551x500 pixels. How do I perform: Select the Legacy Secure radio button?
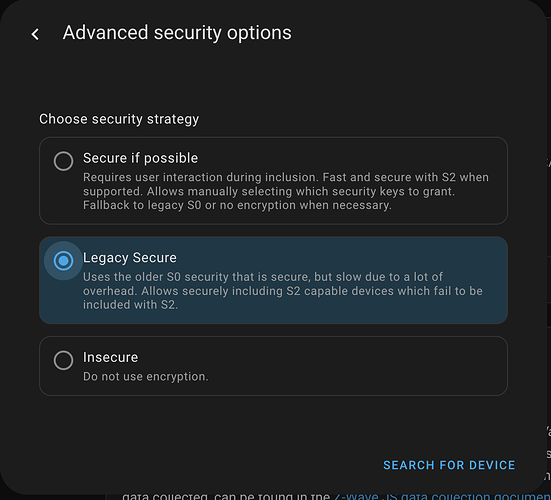[x=63, y=261]
